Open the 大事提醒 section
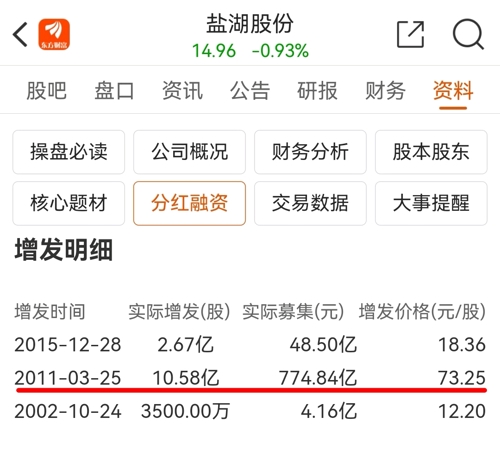Screen dimensions: 500x460 [x=431, y=203]
